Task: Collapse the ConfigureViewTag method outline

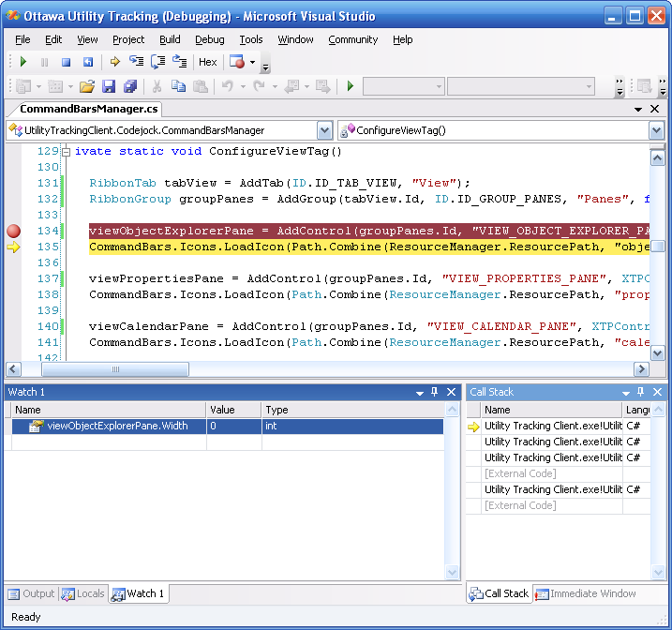Action: [x=66, y=152]
